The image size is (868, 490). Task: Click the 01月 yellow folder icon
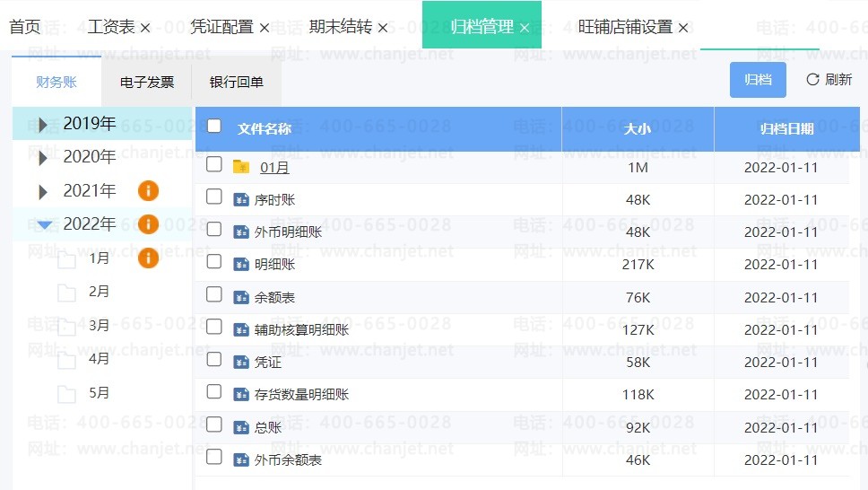(241, 167)
